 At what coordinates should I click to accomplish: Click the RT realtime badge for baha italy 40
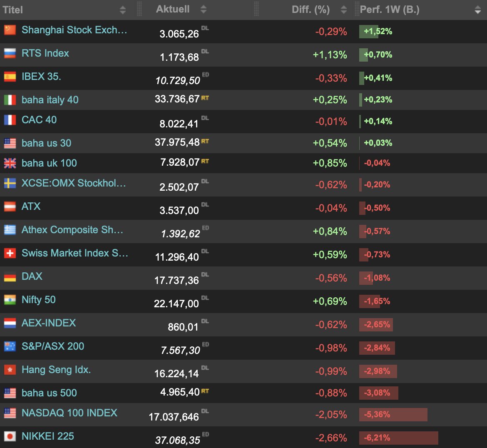[x=205, y=98]
